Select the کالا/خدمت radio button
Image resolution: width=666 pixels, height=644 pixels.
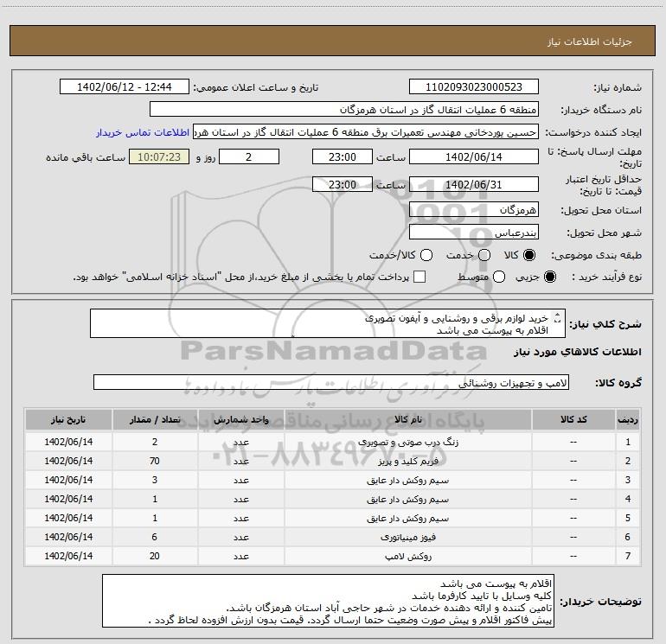[x=426, y=255]
